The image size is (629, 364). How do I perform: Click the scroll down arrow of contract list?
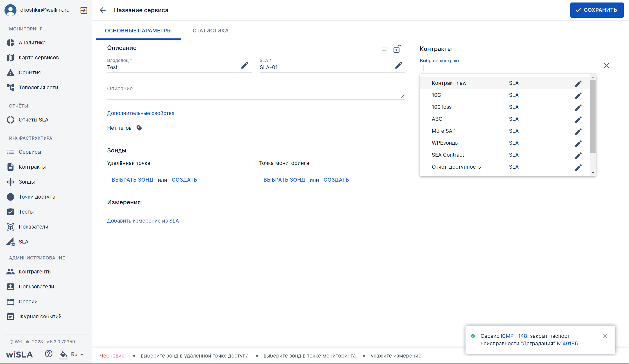[x=593, y=173]
